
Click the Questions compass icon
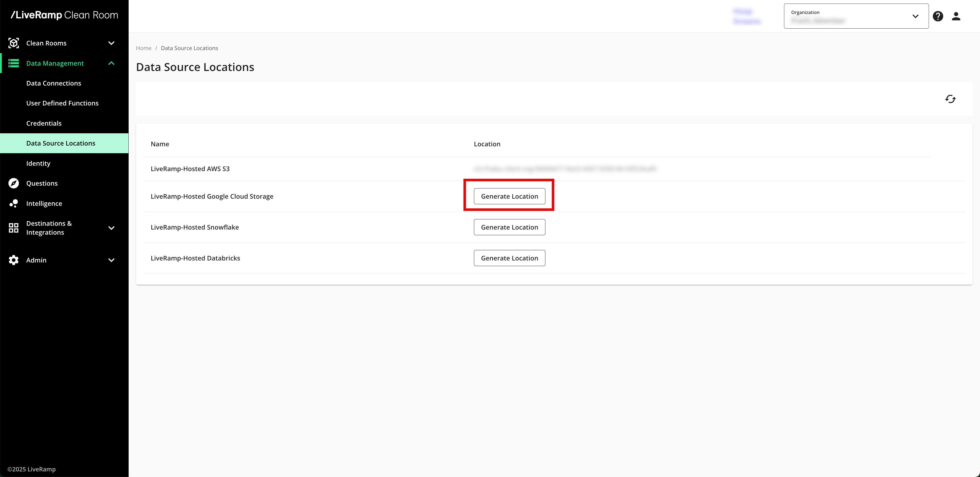tap(14, 183)
